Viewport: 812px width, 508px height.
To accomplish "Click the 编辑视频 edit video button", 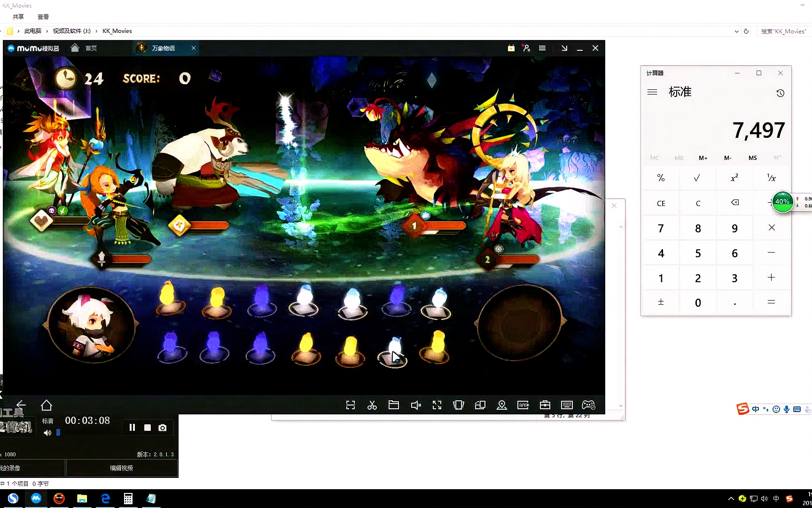I will pos(122,468).
